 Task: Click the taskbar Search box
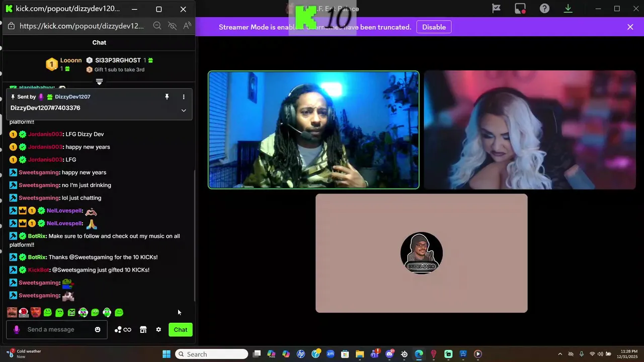[x=211, y=354]
